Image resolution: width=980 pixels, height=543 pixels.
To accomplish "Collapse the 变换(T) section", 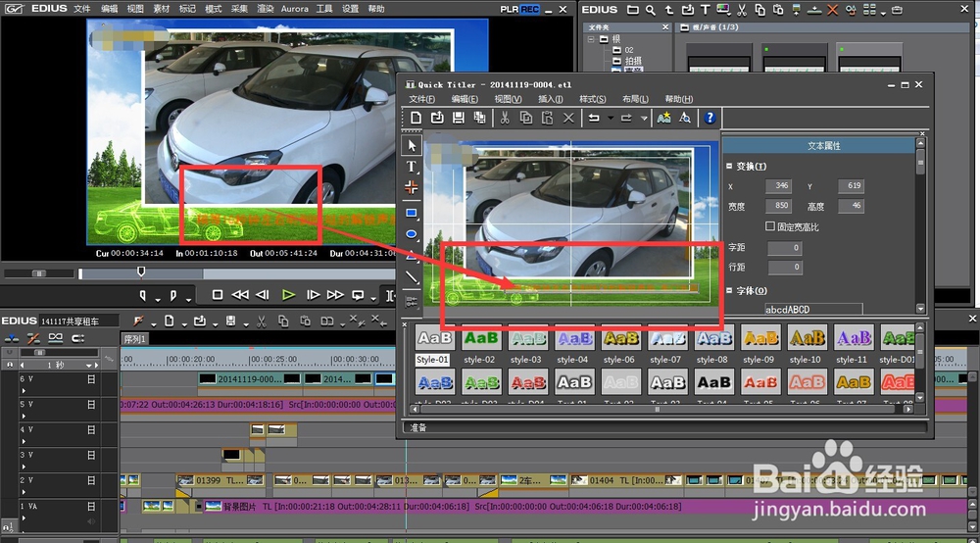I will (729, 167).
